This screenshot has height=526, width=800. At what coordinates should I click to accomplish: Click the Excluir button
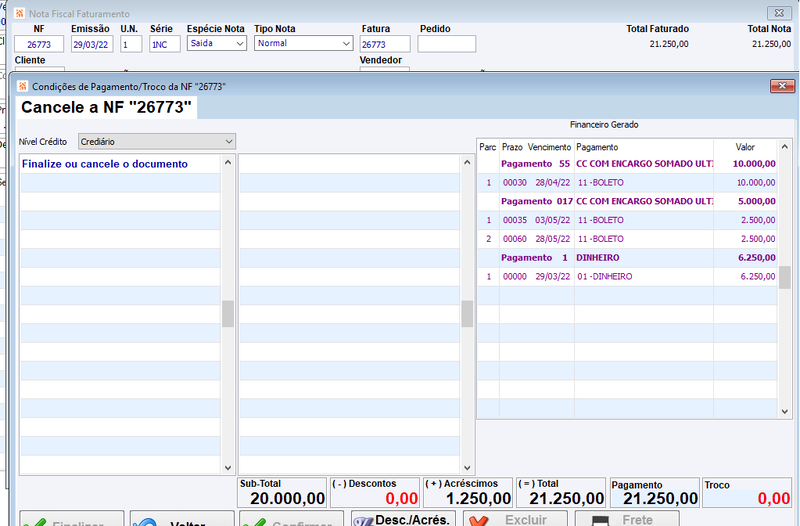[x=515, y=519]
